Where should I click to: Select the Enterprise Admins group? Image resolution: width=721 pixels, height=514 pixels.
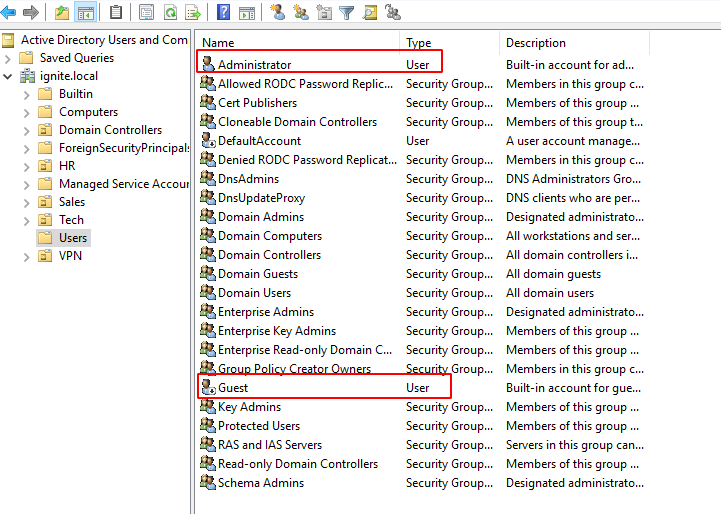[x=266, y=311]
